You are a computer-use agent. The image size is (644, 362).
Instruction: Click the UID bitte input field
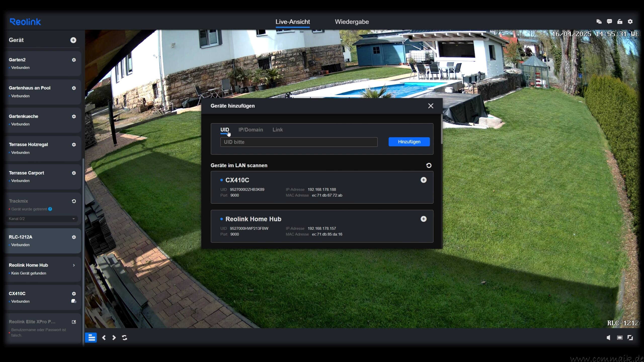(299, 142)
